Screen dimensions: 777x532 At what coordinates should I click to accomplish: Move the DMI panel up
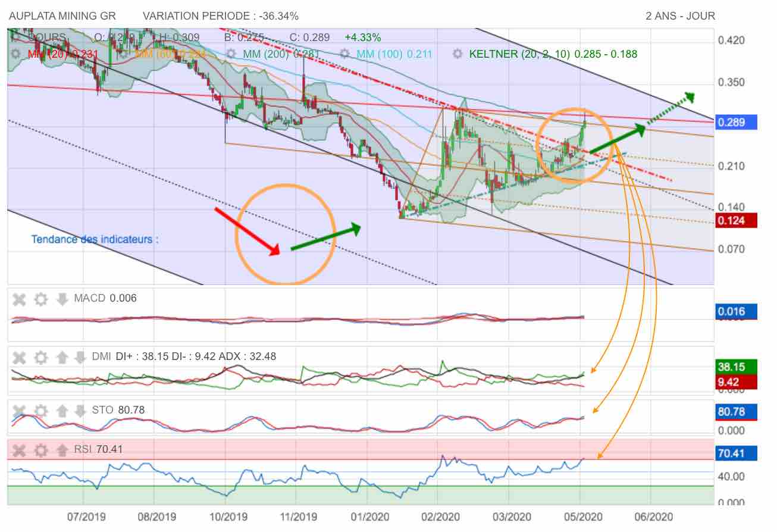coord(62,357)
